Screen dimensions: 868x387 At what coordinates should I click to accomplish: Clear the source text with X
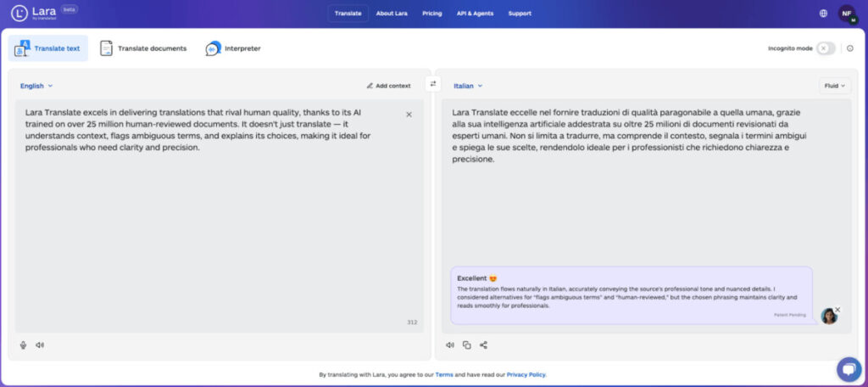click(409, 115)
